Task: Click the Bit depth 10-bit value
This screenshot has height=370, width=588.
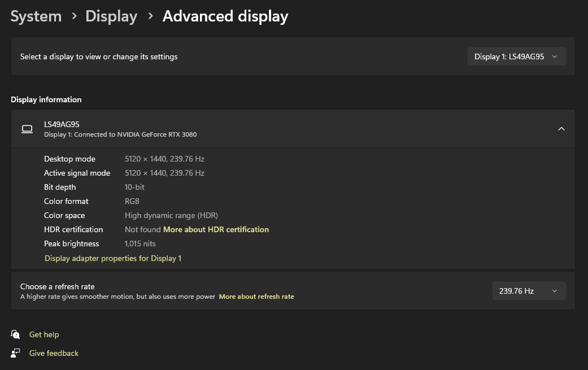Action: pos(134,187)
